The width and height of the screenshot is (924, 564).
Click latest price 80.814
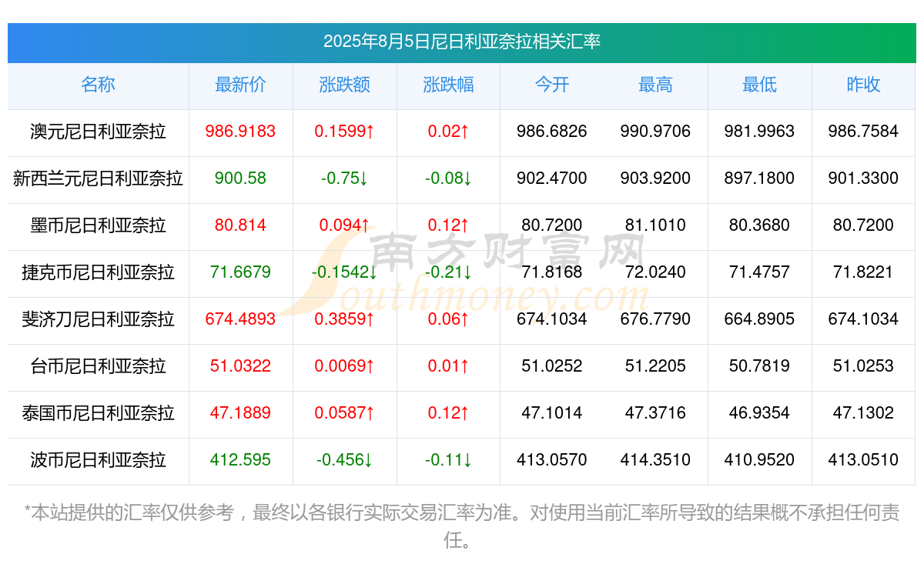pyautogui.click(x=240, y=225)
